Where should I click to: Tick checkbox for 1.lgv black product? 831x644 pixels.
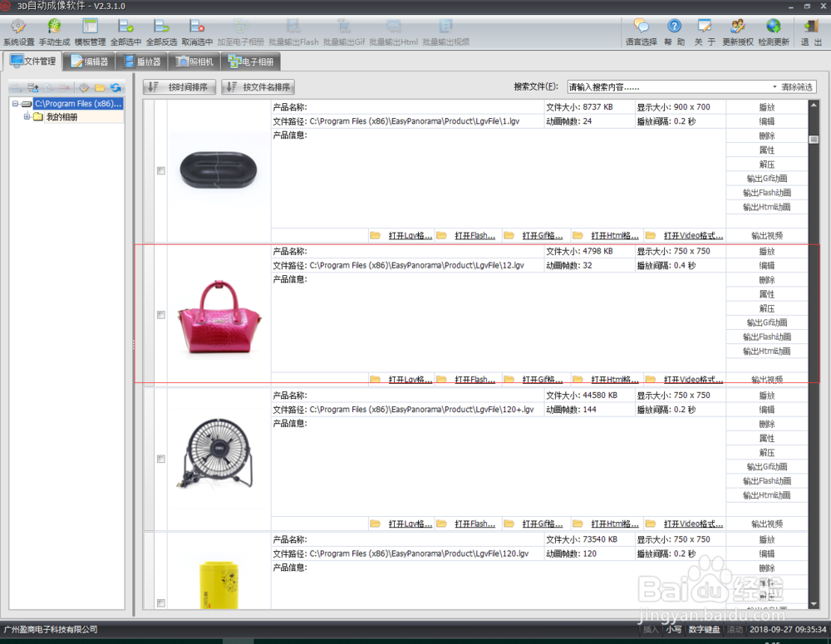point(161,170)
